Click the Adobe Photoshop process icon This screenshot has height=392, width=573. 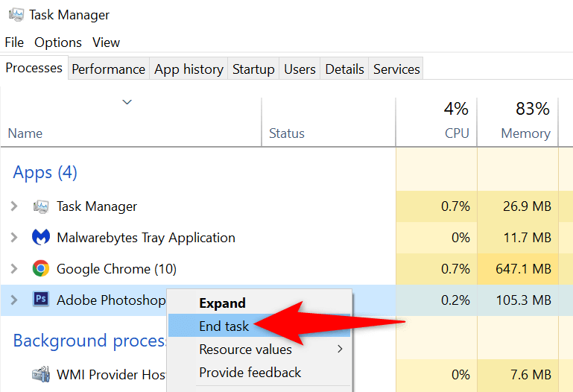41,300
